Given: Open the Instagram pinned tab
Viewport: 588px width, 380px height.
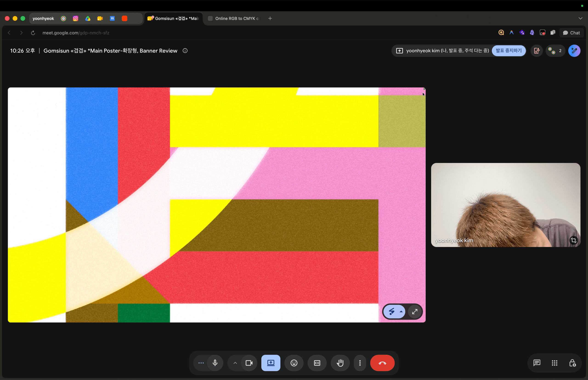Looking at the screenshot, I should [x=76, y=19].
